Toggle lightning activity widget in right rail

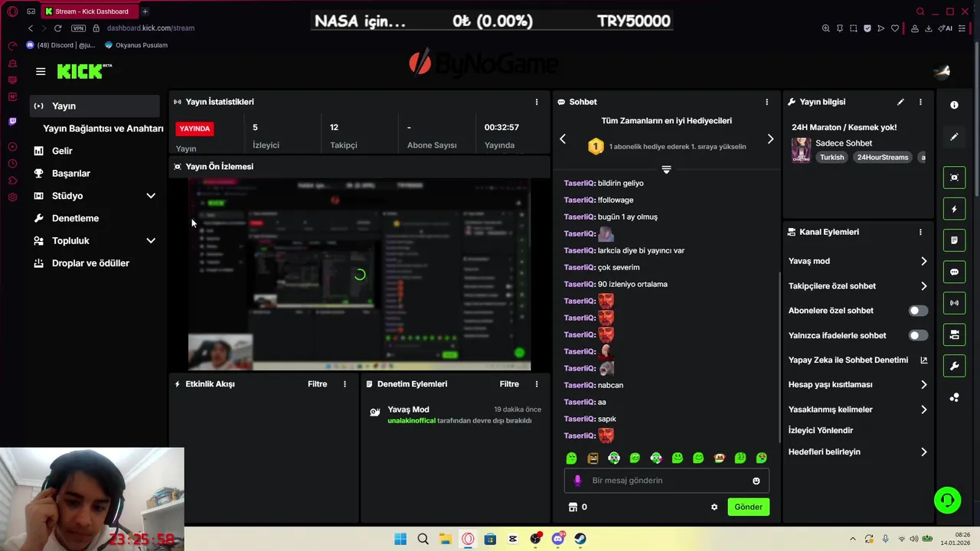point(954,209)
